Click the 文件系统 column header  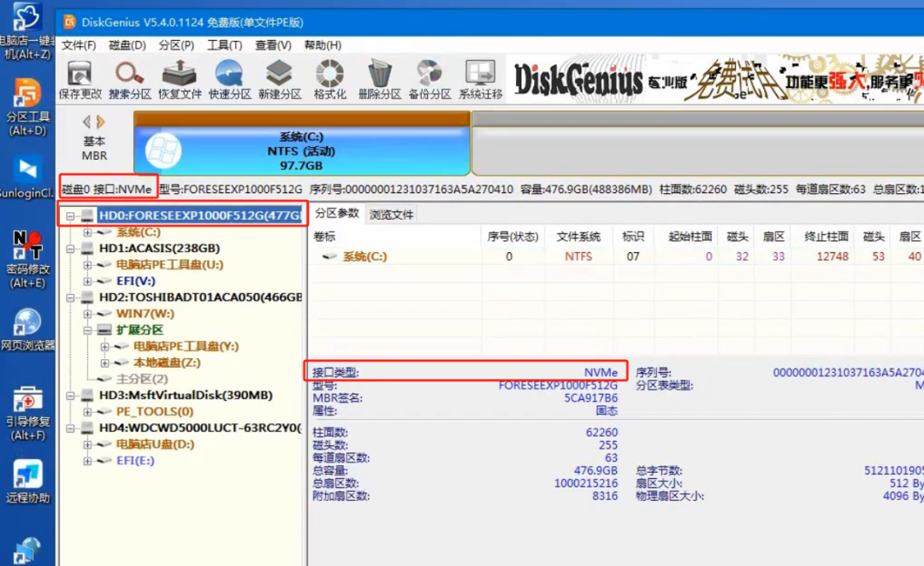click(578, 236)
